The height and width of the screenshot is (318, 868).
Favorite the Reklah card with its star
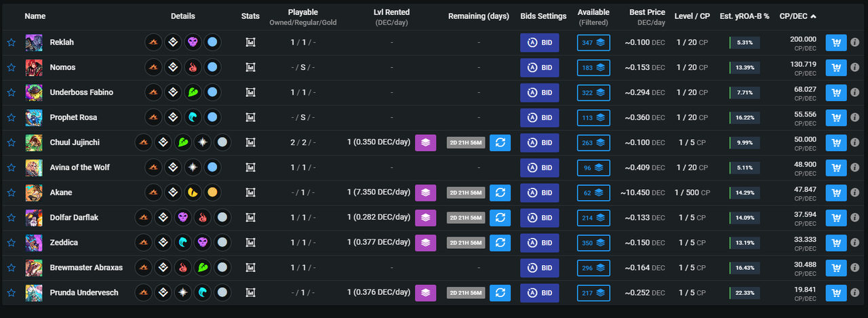(11, 43)
